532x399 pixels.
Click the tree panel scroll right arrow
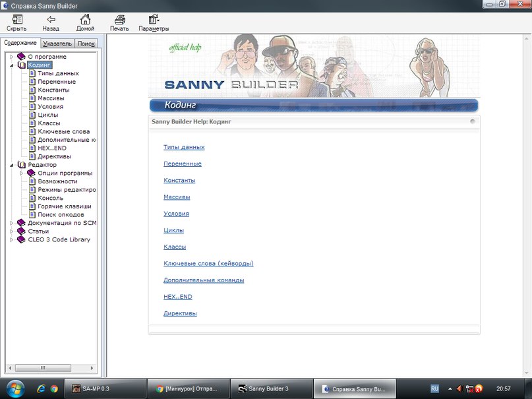(x=92, y=368)
